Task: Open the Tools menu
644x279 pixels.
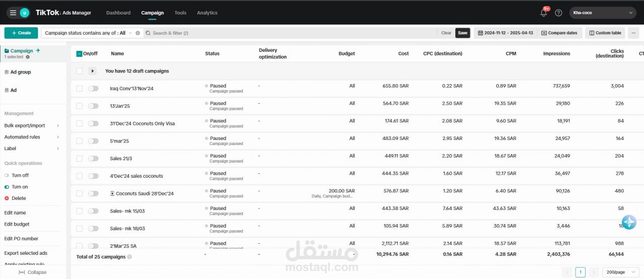Action: click(x=180, y=13)
